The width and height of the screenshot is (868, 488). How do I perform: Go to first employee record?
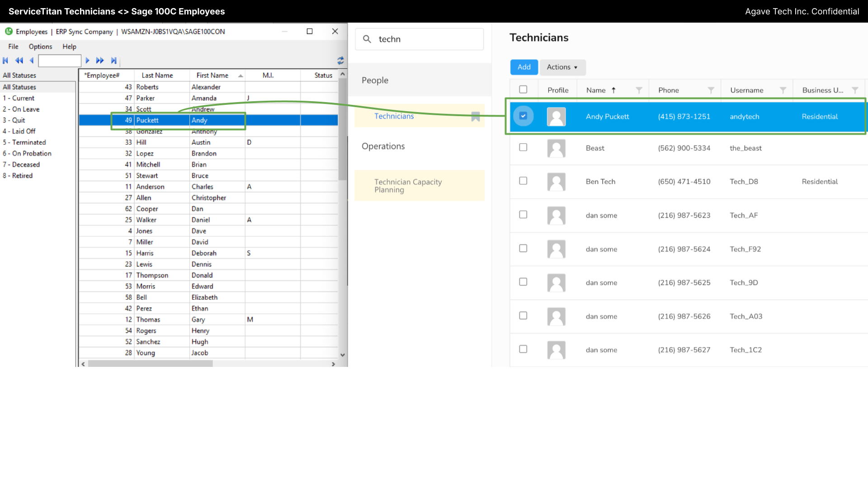(6, 61)
